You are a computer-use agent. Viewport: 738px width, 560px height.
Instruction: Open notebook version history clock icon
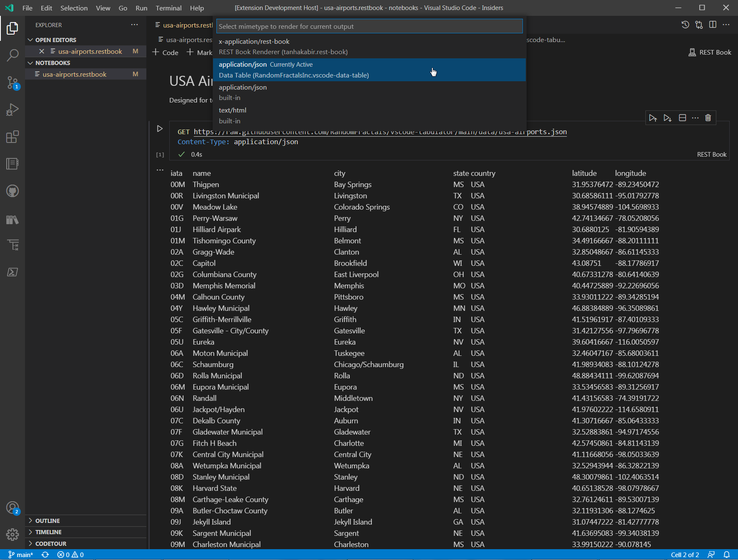coord(685,25)
